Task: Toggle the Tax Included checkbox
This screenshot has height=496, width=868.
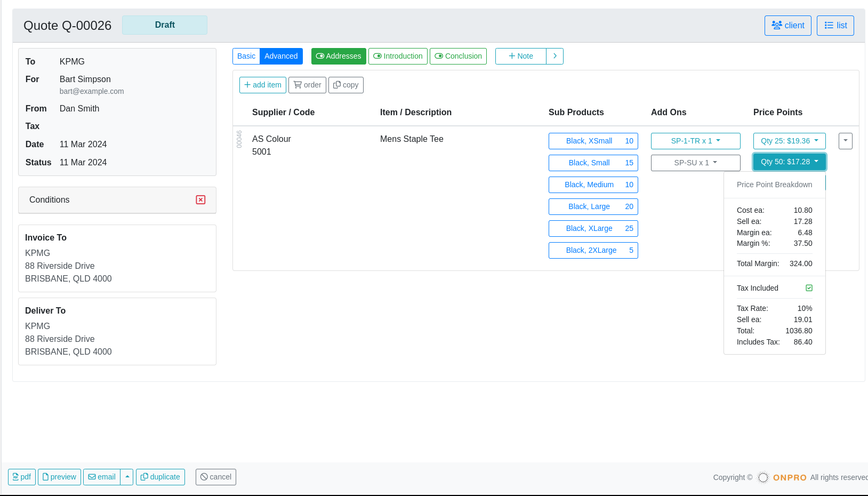Action: [x=809, y=288]
